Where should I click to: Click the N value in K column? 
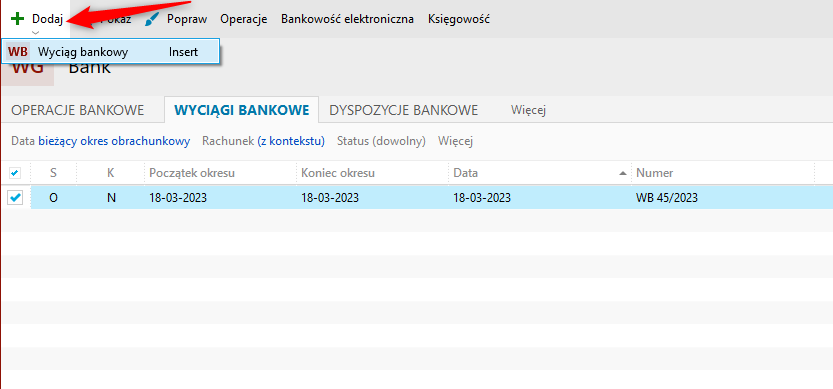coord(111,198)
